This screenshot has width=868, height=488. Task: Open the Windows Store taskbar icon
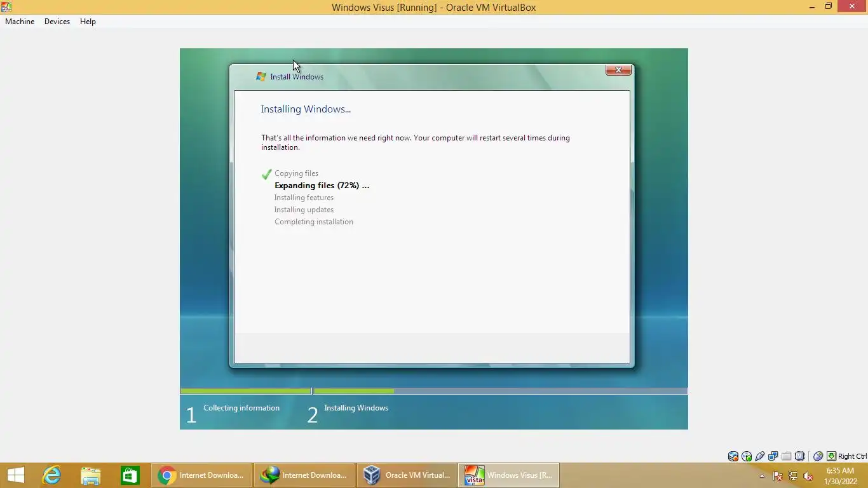pyautogui.click(x=130, y=475)
